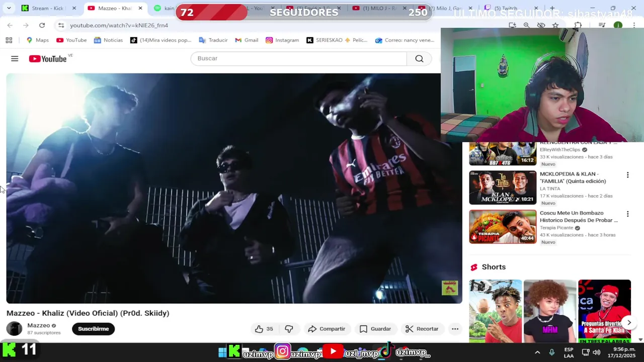Open page zoom magnifier icon
This screenshot has height=362, width=644.
(x=526, y=25)
